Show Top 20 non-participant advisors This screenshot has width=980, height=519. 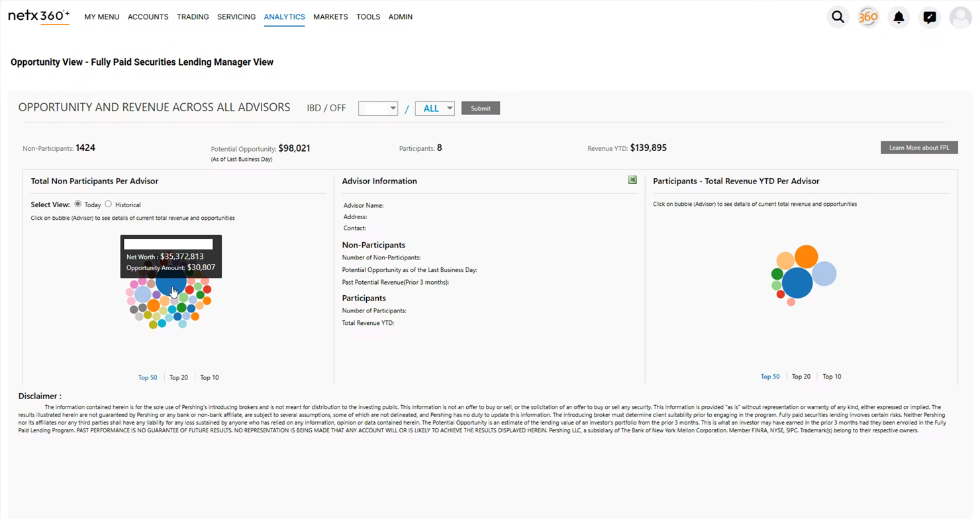[x=179, y=377]
